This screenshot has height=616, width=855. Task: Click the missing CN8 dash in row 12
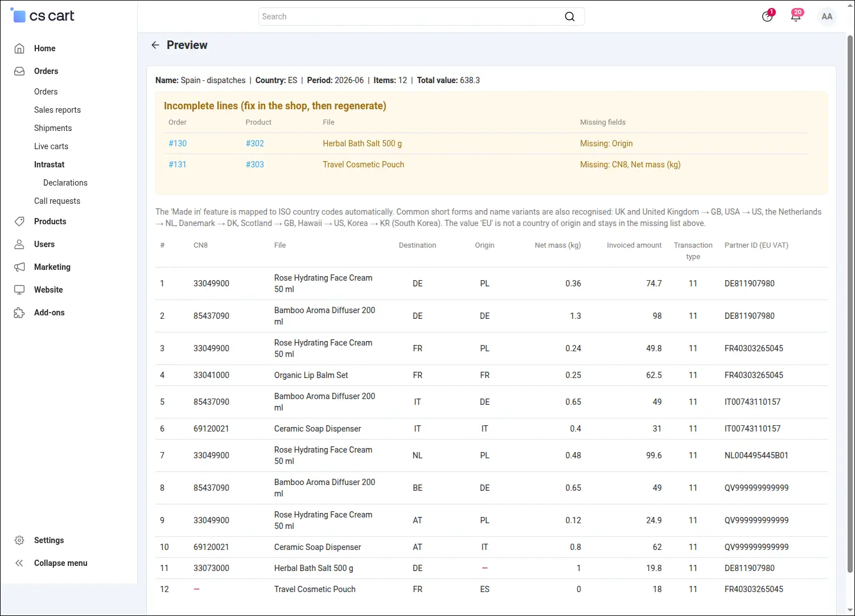point(196,589)
